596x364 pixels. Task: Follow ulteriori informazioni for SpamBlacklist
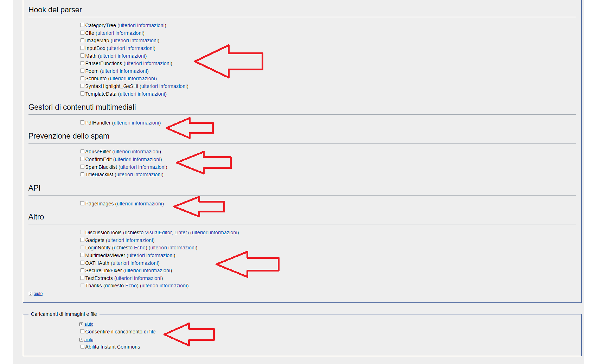[x=143, y=167]
